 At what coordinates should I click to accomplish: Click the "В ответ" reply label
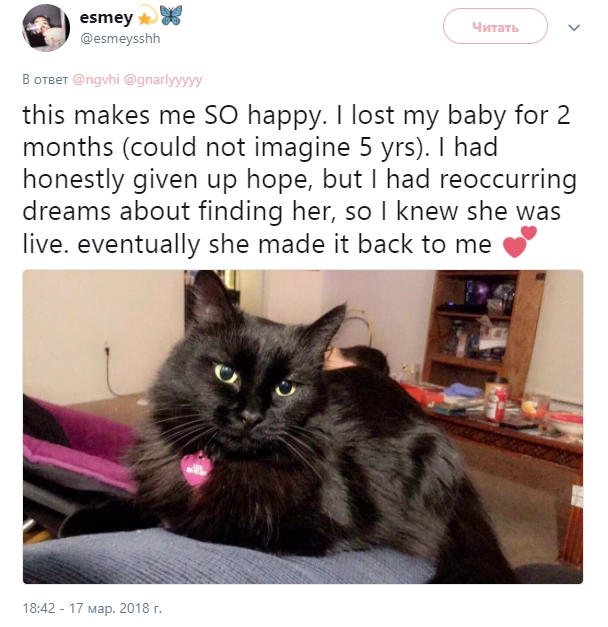tap(45, 80)
